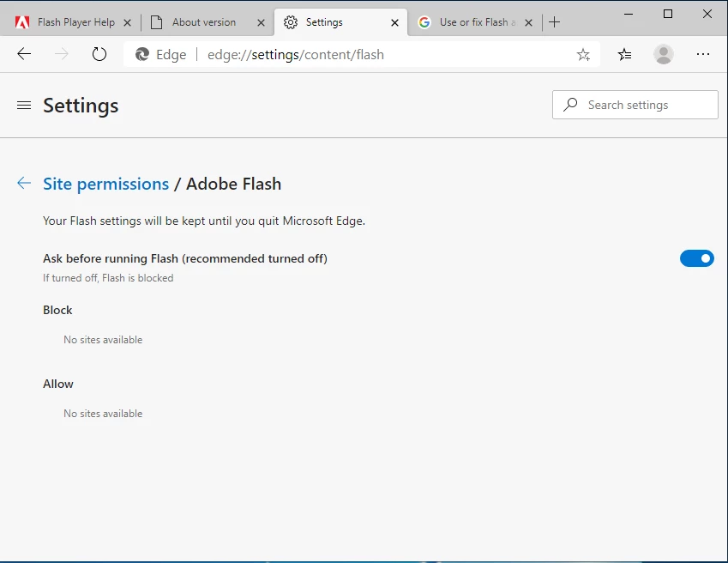Click the magnifier icon in Search settings
This screenshot has width=728, height=563.
tap(570, 105)
